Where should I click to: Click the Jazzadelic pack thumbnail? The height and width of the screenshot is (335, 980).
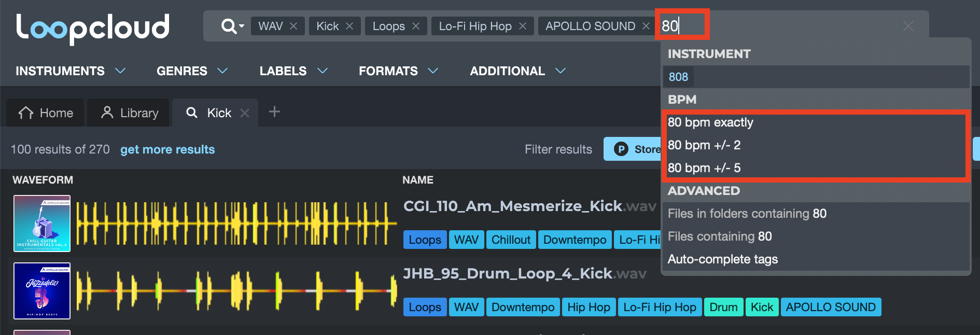pyautogui.click(x=42, y=291)
